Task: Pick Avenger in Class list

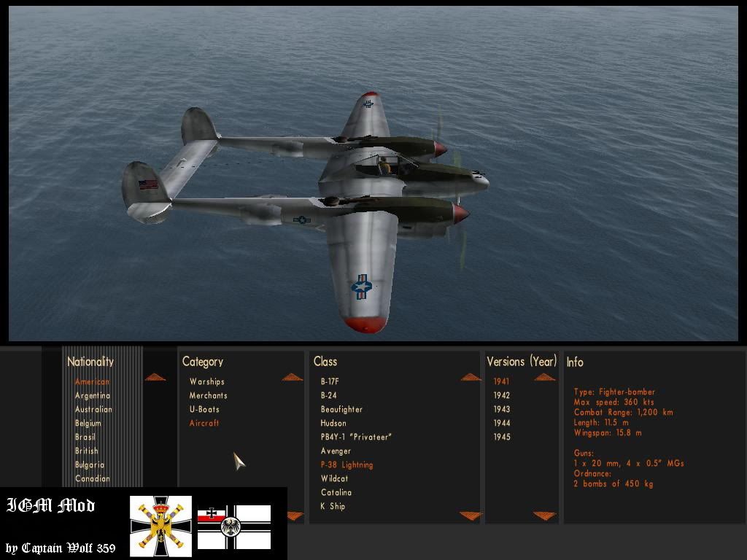Action: coord(336,451)
